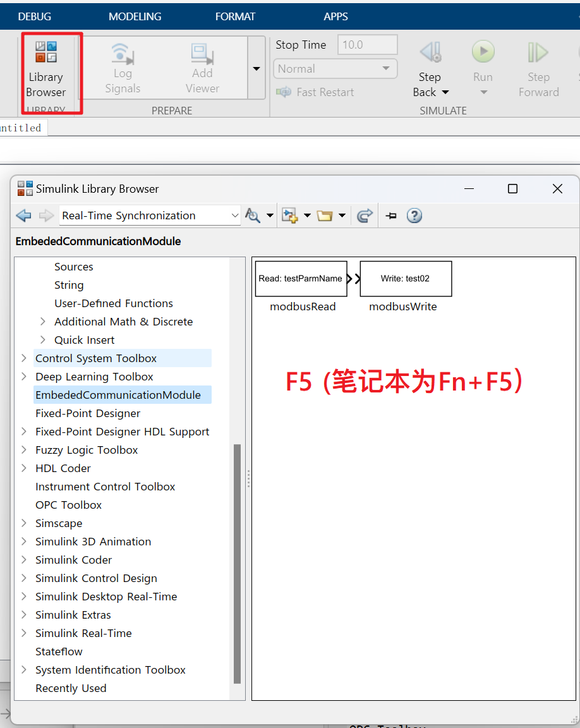Expand Fixed-Point Designer HDL Support
580x728 pixels.
coord(24,432)
